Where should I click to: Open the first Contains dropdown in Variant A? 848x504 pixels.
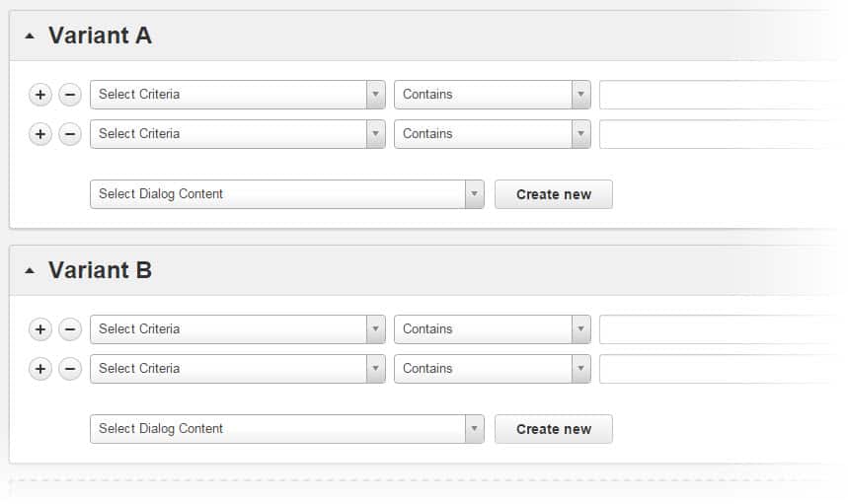[493, 95]
